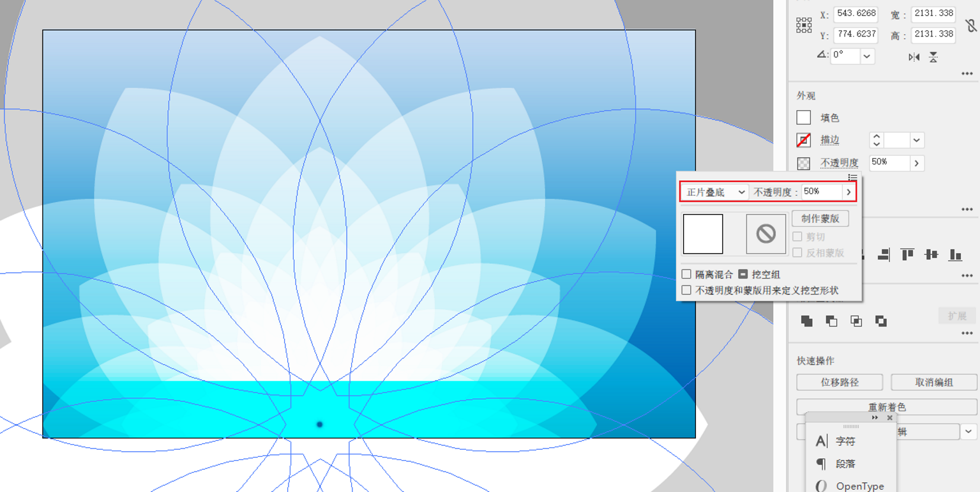The height and width of the screenshot is (492, 980).
Task: Enable opacity and mask define knockout shape checkbox
Action: pos(686,290)
